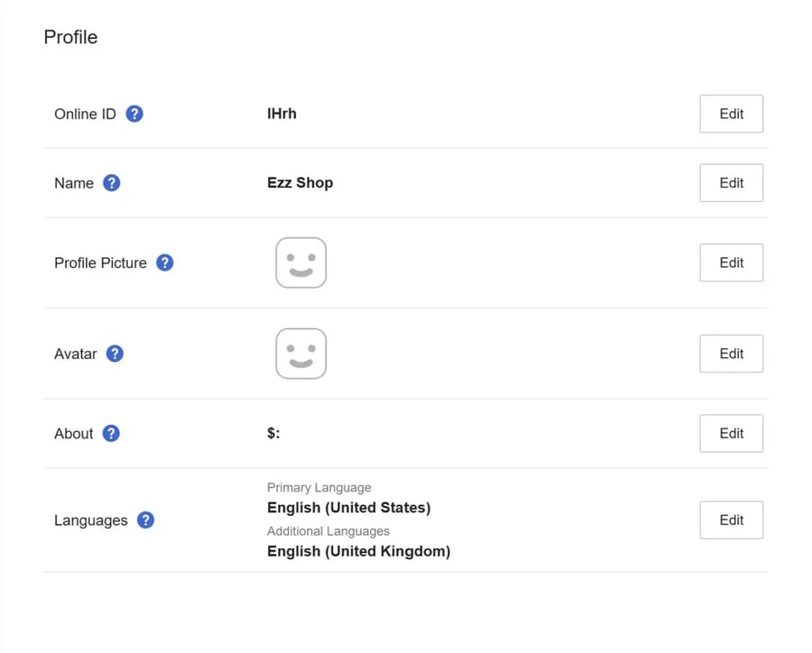Select the profile picture smiley thumbnail
Screen dimensions: 812x653
[x=300, y=262]
